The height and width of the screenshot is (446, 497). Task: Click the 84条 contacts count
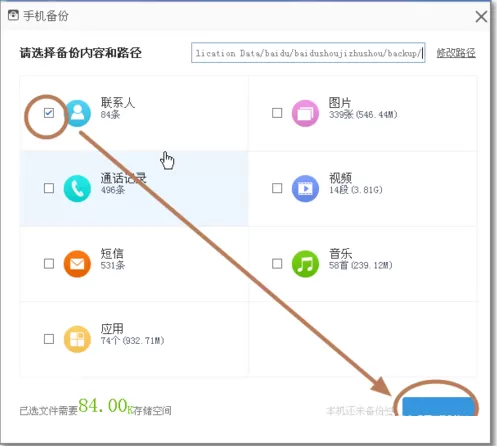(110, 115)
